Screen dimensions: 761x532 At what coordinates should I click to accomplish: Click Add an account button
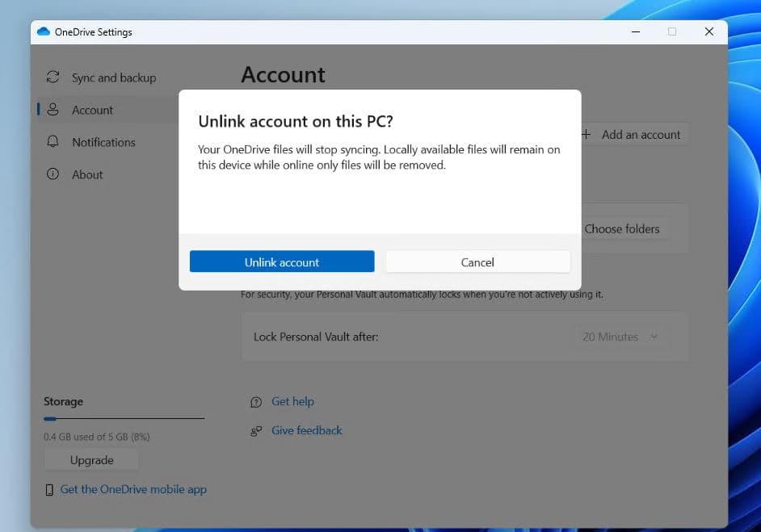[634, 134]
